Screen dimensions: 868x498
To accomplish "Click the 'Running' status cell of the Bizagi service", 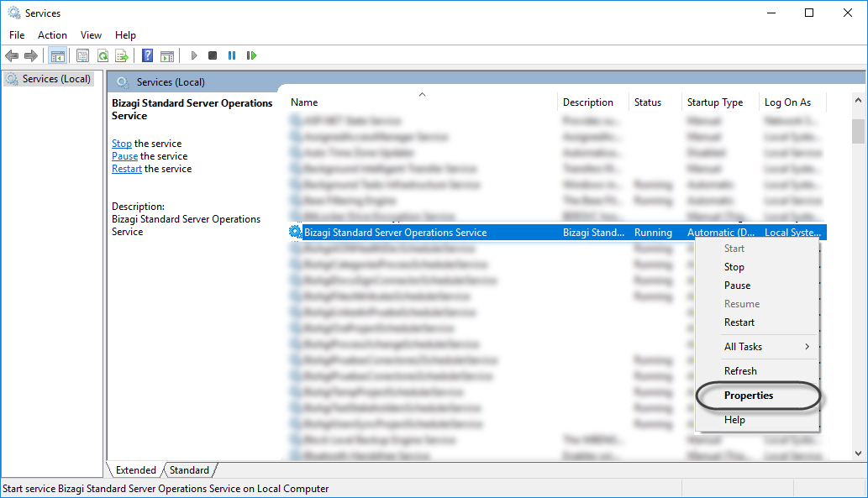I will [653, 233].
